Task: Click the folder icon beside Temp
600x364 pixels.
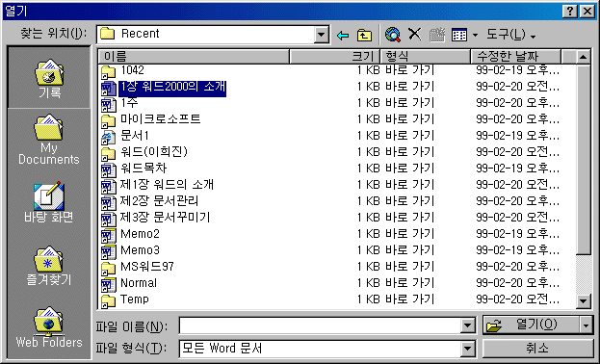Action: click(108, 300)
